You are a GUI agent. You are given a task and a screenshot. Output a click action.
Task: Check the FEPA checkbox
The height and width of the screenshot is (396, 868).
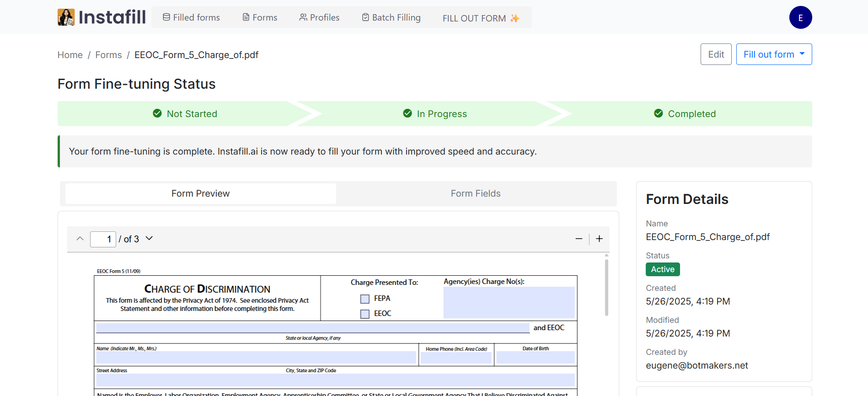[x=365, y=299]
